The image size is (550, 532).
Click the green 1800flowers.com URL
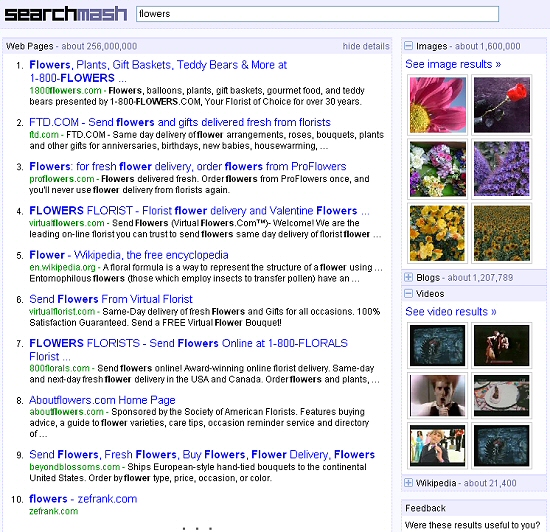(x=65, y=90)
